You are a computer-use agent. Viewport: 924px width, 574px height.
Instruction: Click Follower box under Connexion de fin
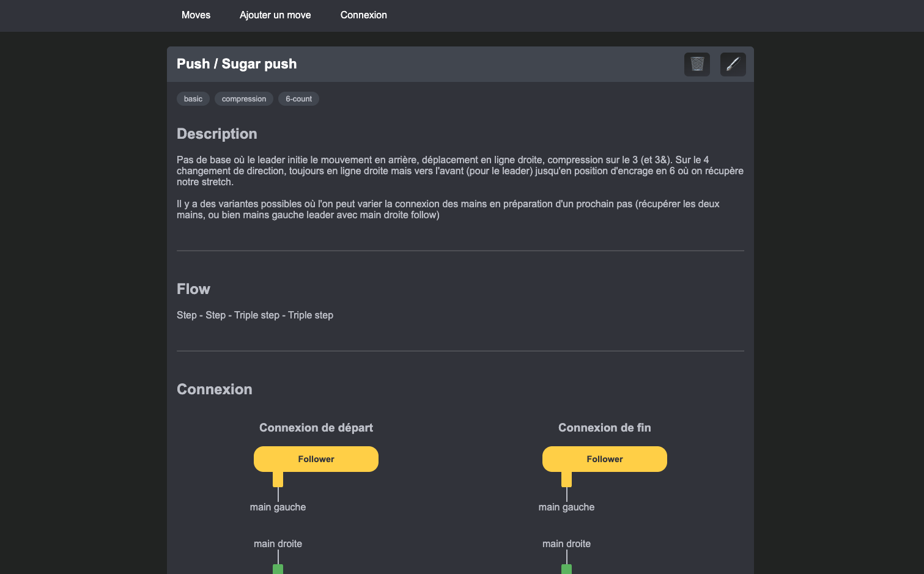tap(605, 459)
